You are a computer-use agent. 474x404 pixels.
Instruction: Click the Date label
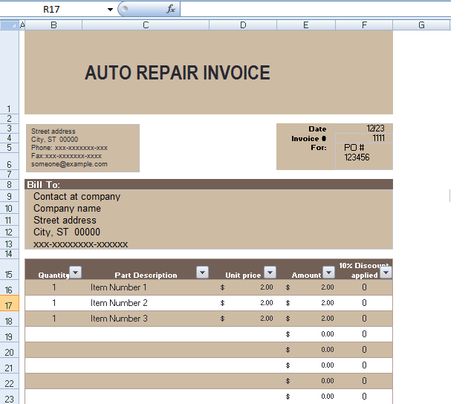pyautogui.click(x=317, y=129)
